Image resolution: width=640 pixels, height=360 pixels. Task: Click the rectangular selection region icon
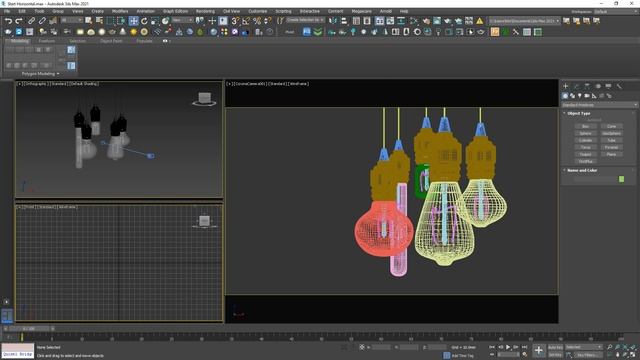pyautogui.click(x=110, y=20)
